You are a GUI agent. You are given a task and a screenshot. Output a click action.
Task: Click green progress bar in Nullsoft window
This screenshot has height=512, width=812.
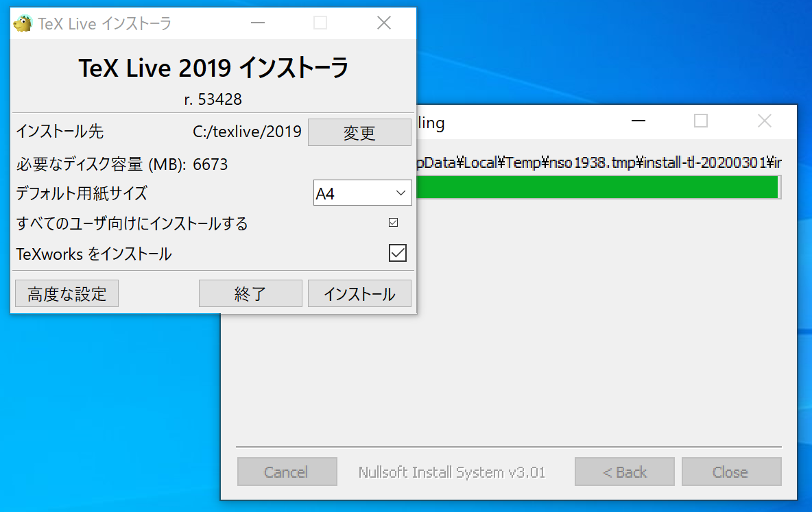599,187
